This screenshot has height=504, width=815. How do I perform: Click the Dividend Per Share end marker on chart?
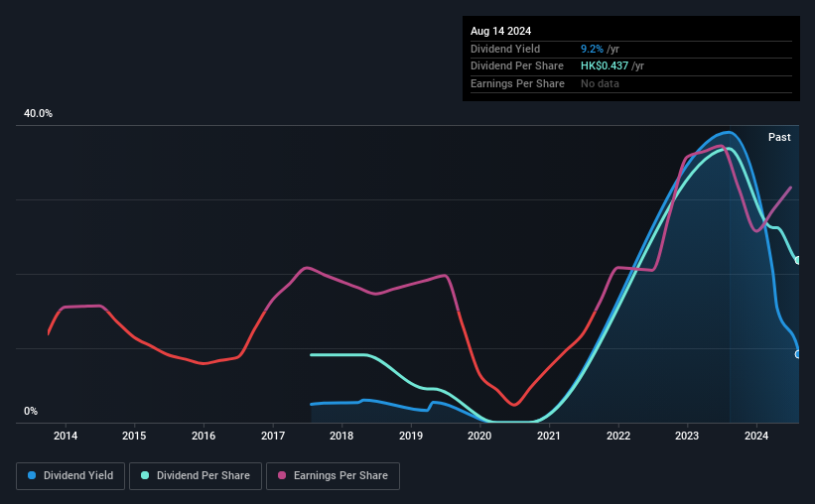click(798, 260)
